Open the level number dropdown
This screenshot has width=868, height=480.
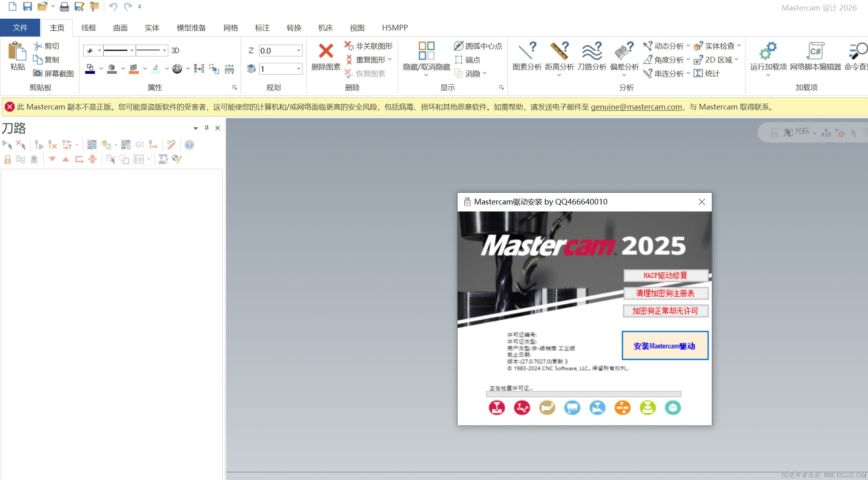(299, 69)
